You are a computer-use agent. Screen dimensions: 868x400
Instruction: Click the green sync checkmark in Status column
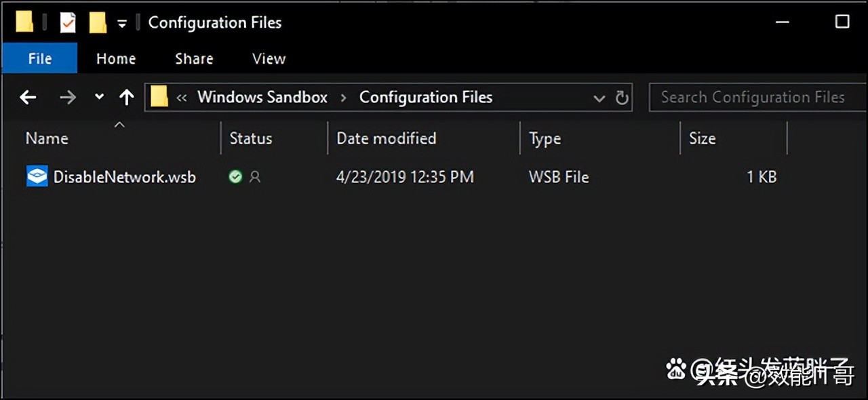coord(235,176)
